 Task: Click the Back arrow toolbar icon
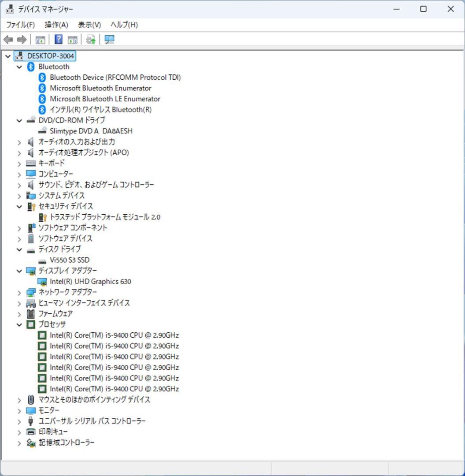(x=8, y=40)
